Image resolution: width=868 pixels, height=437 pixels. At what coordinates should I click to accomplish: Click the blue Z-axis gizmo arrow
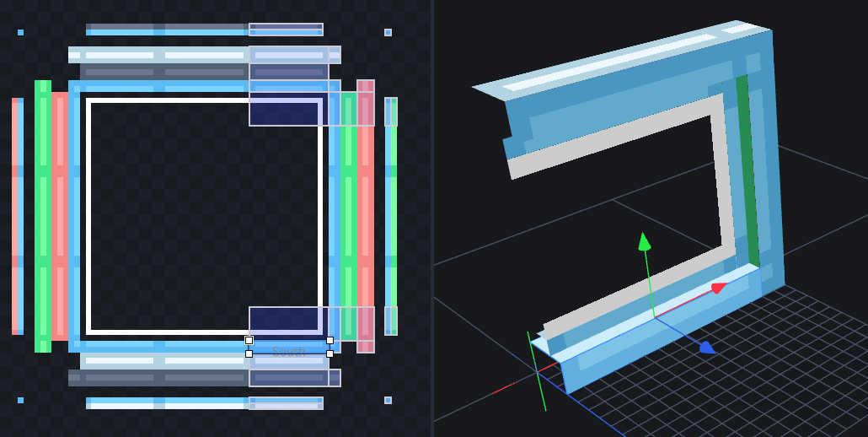pyautogui.click(x=707, y=347)
